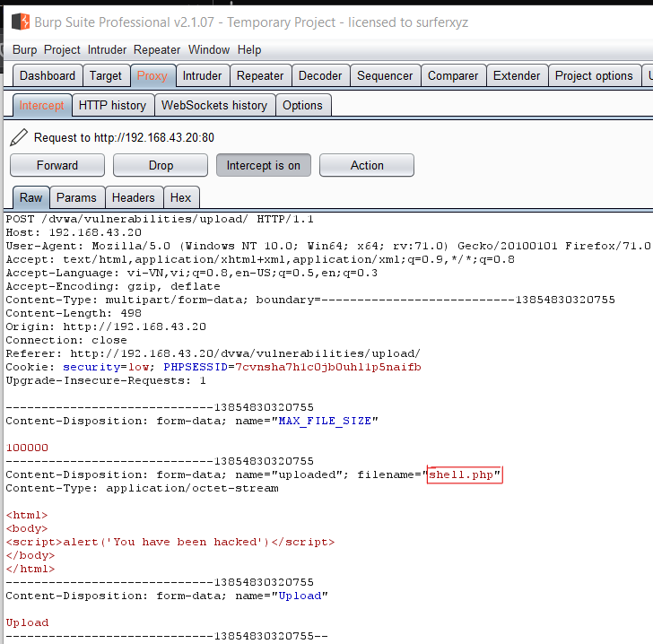Switch to the Repeater tool tab
Viewport: 653px width, 644px height.
[260, 76]
